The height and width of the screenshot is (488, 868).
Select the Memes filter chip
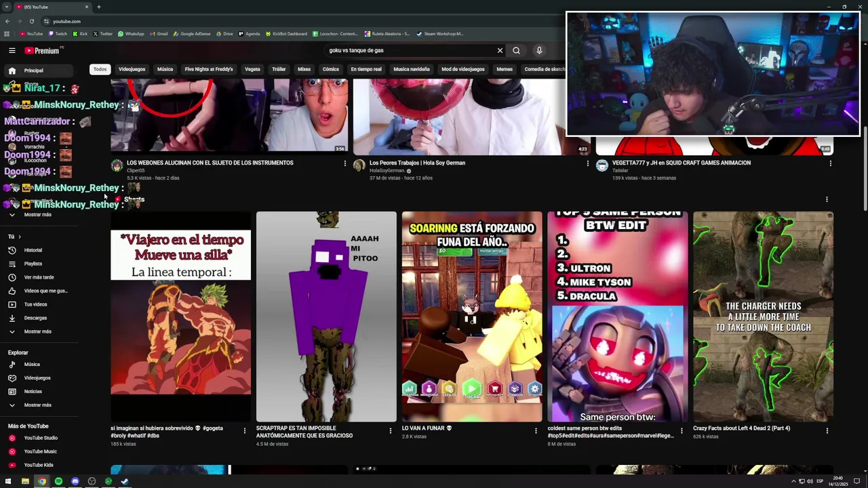coord(505,69)
